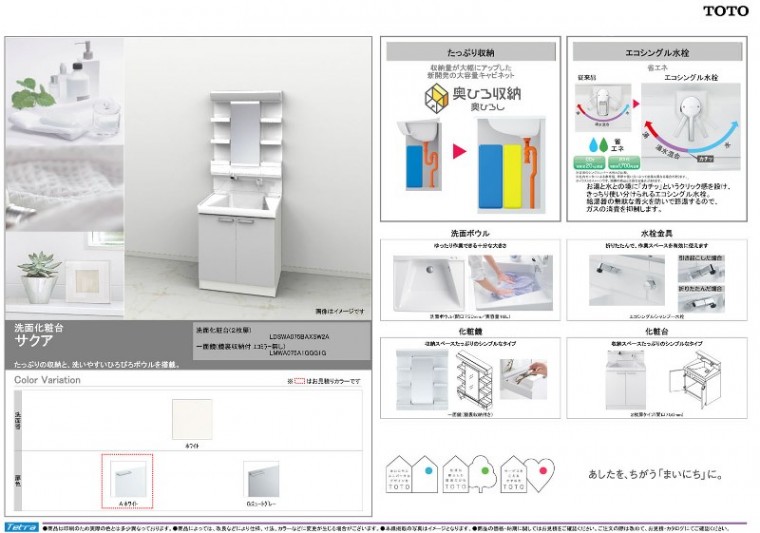Viewport: 760px width, 533px height.
Task: Click the folded faucet photo
Action: pos(701,303)
